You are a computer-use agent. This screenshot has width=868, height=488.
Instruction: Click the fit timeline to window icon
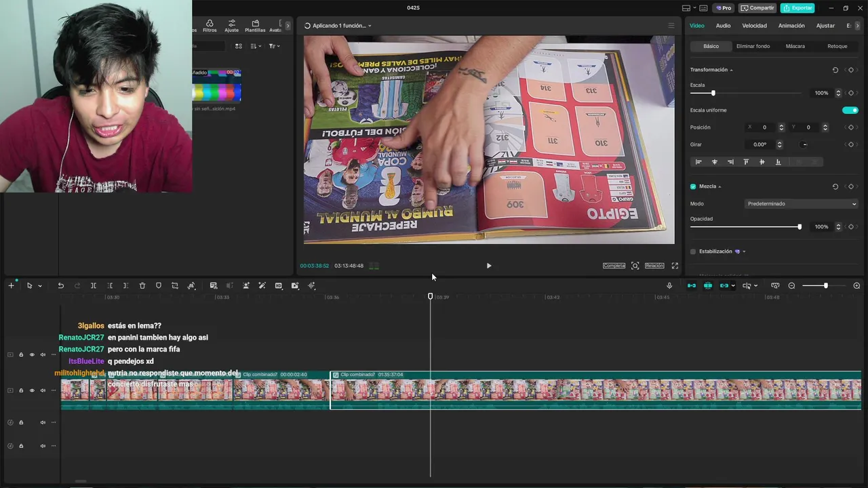[775, 285]
